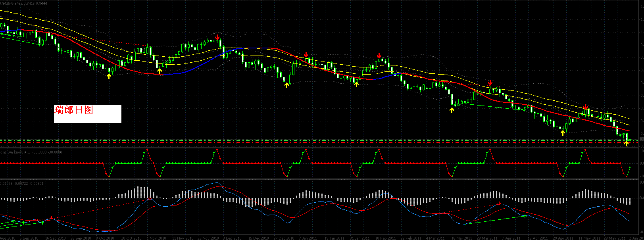Click the yellow up arrow in mid-March 2011

pos(452,110)
